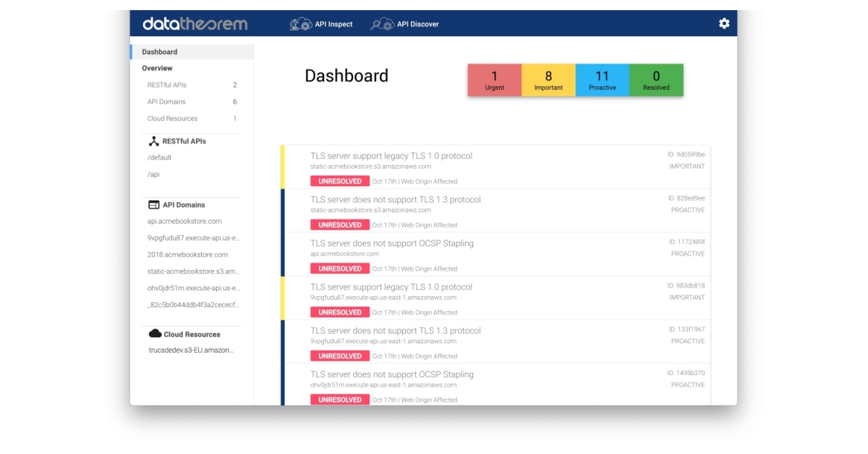Image resolution: width=868 pixels, height=454 pixels.
Task: Click the API Inspect cloud icon
Action: (x=300, y=24)
